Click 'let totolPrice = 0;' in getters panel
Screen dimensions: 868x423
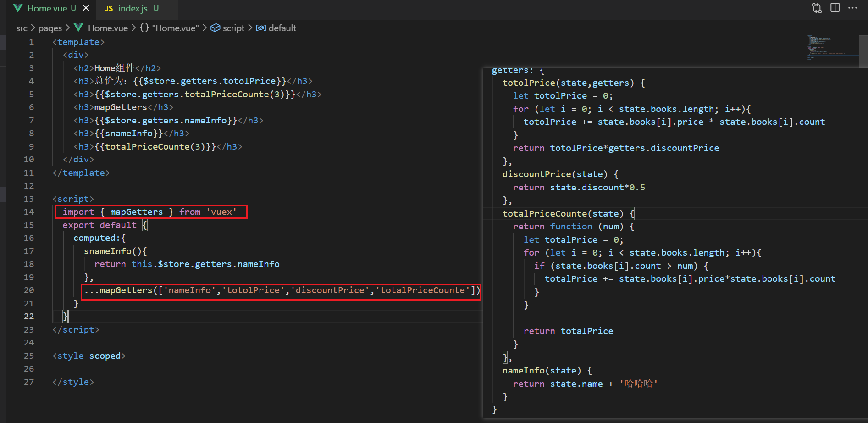(563, 96)
